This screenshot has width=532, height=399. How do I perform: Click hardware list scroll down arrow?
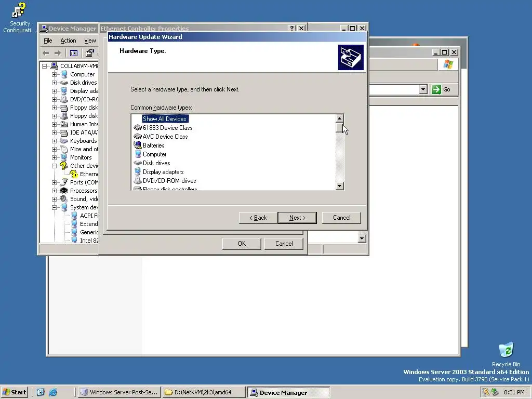(x=339, y=185)
